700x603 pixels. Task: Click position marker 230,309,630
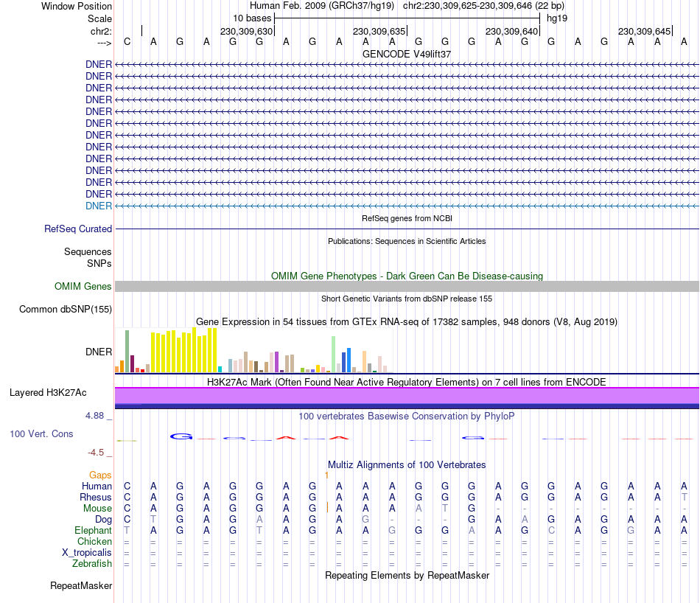coord(246,31)
